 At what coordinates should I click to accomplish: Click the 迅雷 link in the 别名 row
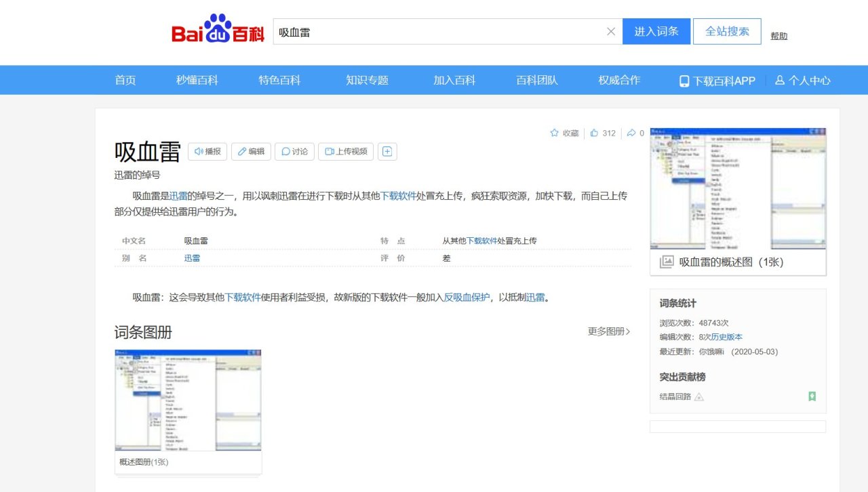point(192,258)
